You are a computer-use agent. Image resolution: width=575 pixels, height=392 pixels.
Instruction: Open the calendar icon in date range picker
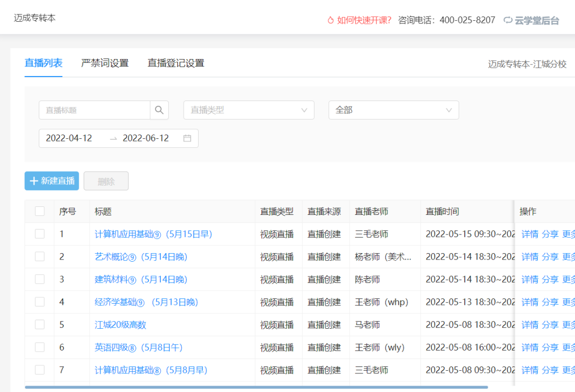[x=187, y=138]
